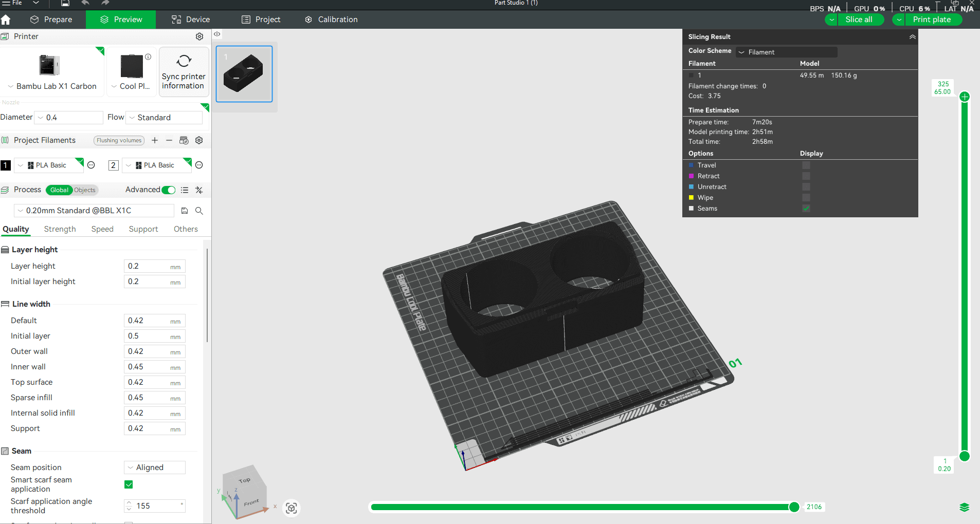The image size is (980, 524).
Task: Open compare presets icon beside Advanced
Action: tap(199, 190)
